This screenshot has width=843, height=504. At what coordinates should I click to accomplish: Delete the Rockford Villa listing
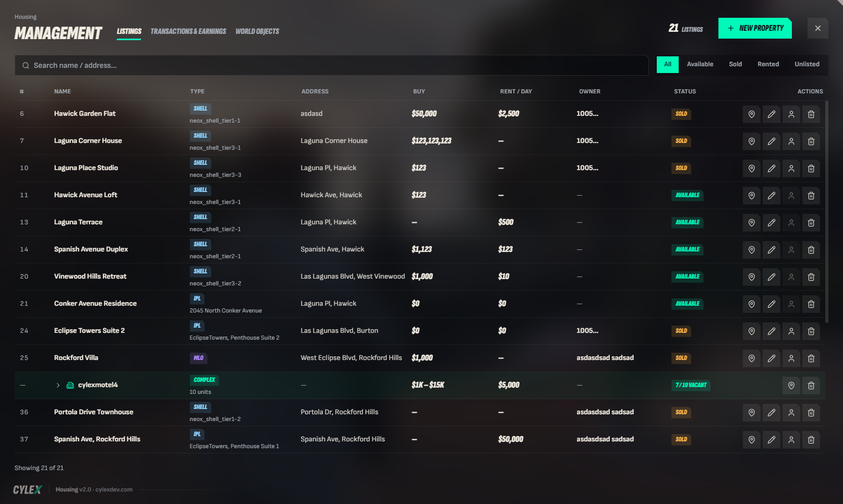pyautogui.click(x=811, y=358)
